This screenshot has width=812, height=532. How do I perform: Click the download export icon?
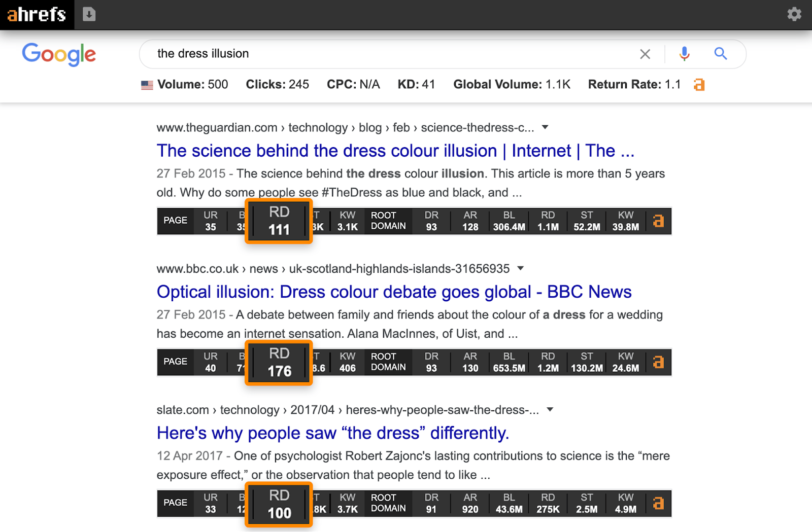(x=89, y=14)
